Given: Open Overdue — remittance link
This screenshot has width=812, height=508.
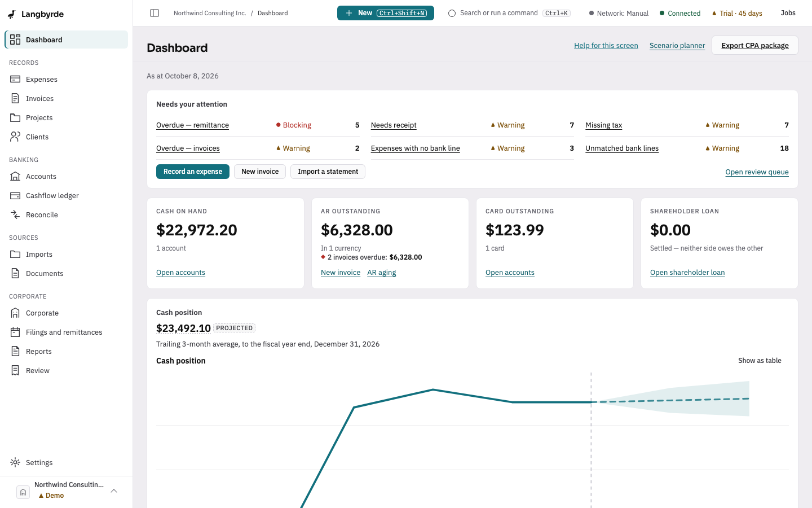Looking at the screenshot, I should tap(192, 125).
